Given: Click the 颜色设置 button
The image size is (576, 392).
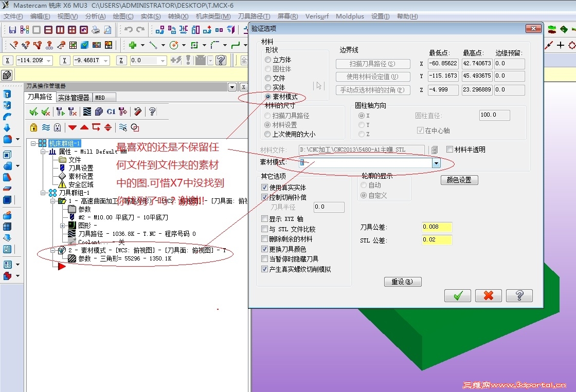Looking at the screenshot, I should (459, 180).
